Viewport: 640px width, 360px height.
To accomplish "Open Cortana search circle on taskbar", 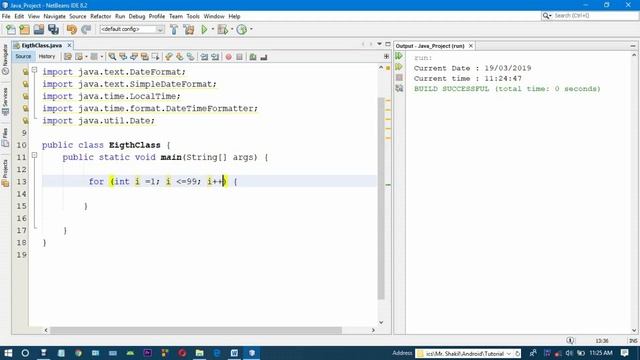I will [25, 353].
